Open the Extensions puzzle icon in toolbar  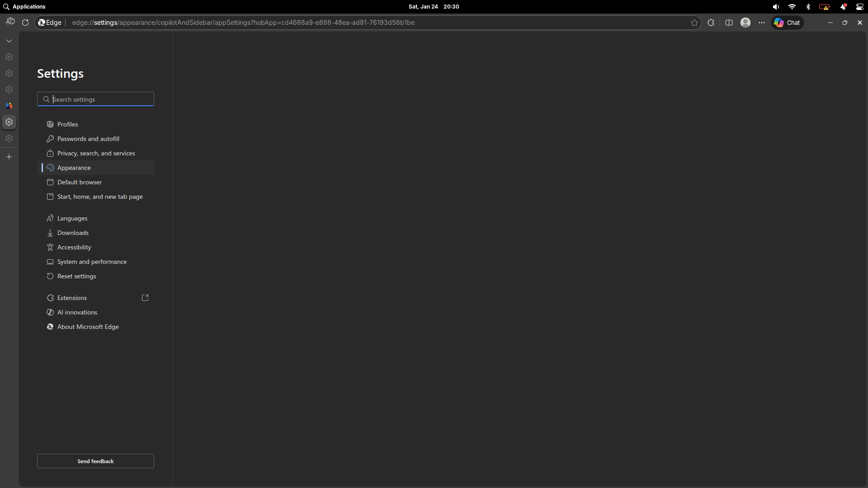(711, 23)
